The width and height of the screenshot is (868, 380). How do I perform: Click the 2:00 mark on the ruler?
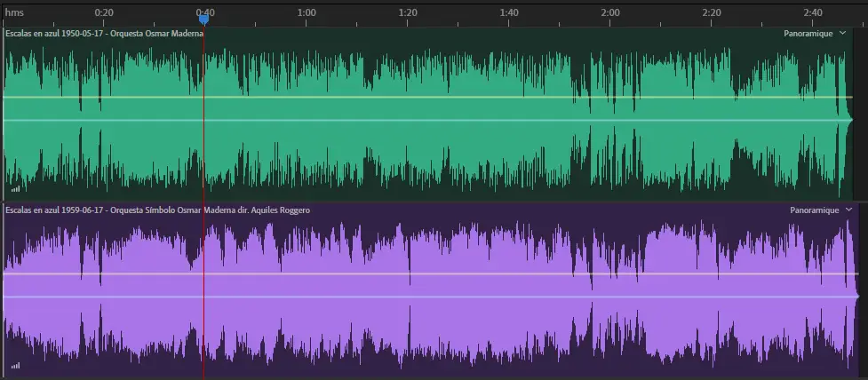point(610,12)
